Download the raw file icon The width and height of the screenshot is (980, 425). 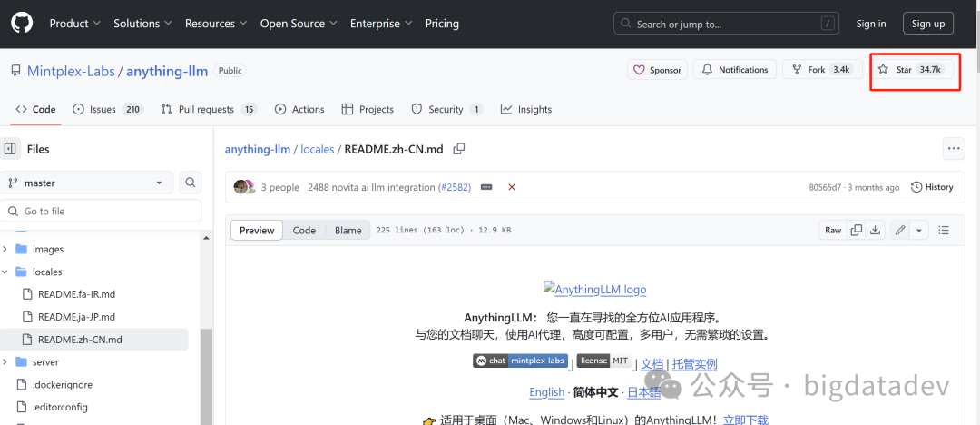click(875, 231)
